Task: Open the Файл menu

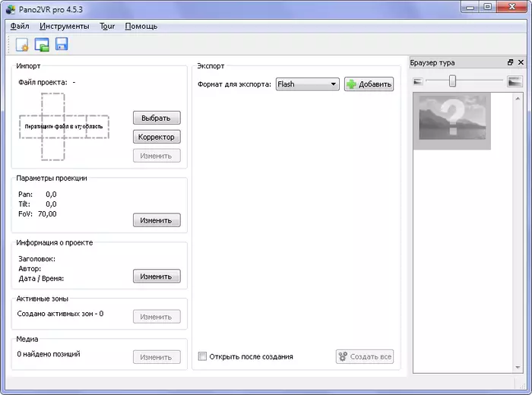Action: 20,27
